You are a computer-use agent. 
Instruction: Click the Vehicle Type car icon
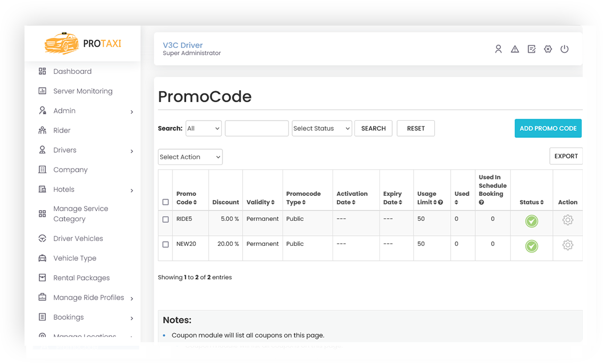pyautogui.click(x=43, y=258)
